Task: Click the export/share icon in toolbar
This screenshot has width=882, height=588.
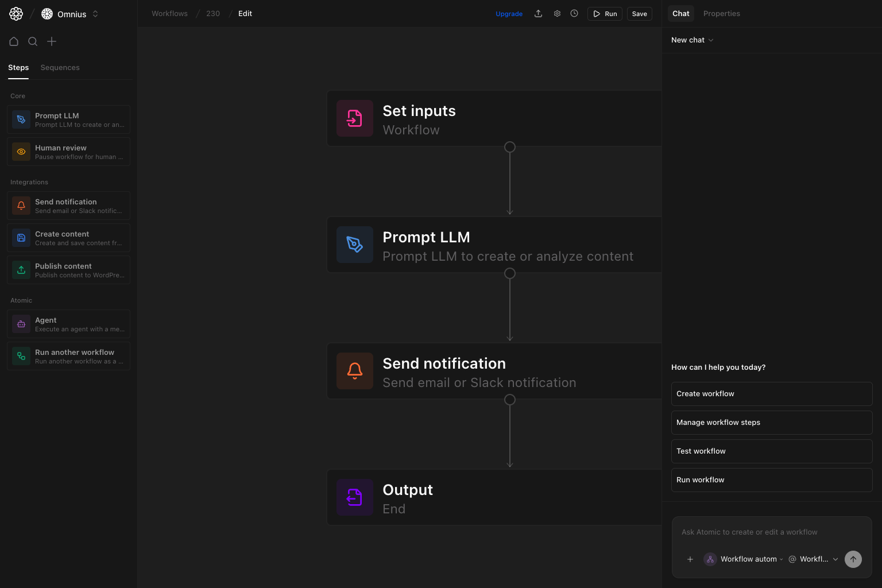Action: [539, 13]
